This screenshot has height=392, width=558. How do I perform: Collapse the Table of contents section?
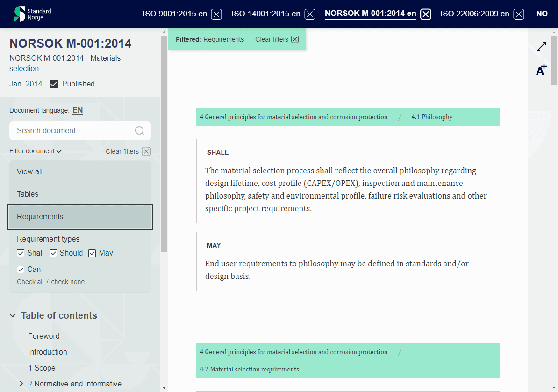click(x=13, y=315)
